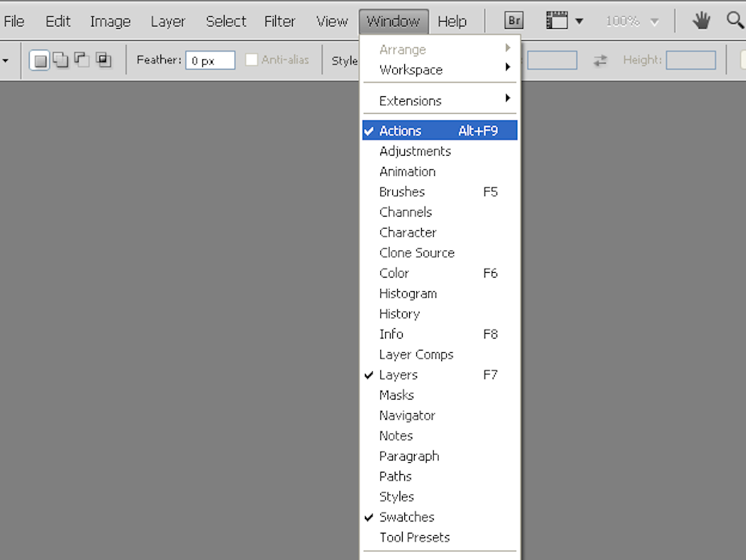
Task: Select the Zoom tool icon
Action: pos(735,20)
